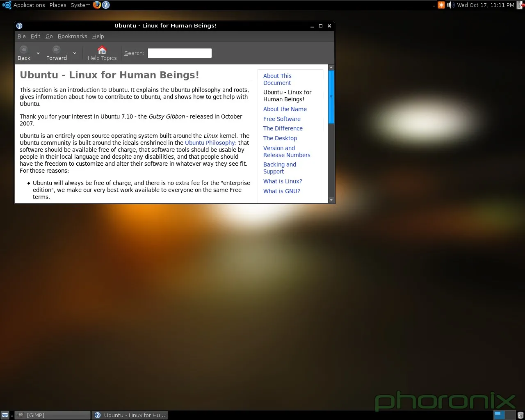Open the Edit menu
Image resolution: width=525 pixels, height=420 pixels.
(x=36, y=36)
